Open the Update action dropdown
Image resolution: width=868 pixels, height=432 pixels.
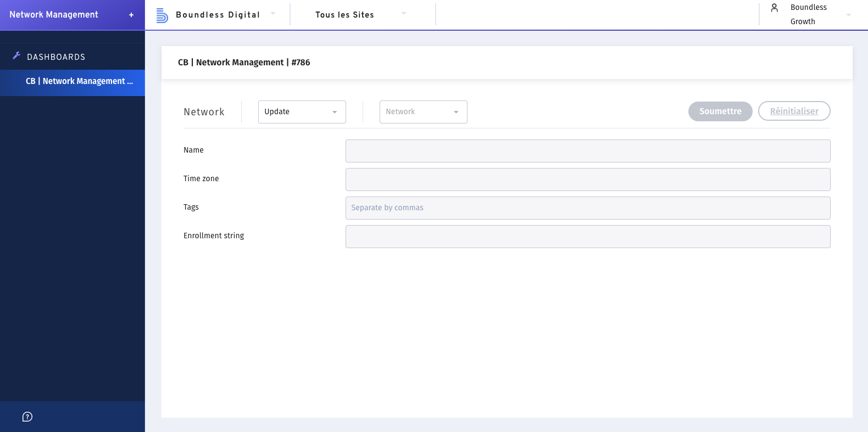(x=302, y=112)
